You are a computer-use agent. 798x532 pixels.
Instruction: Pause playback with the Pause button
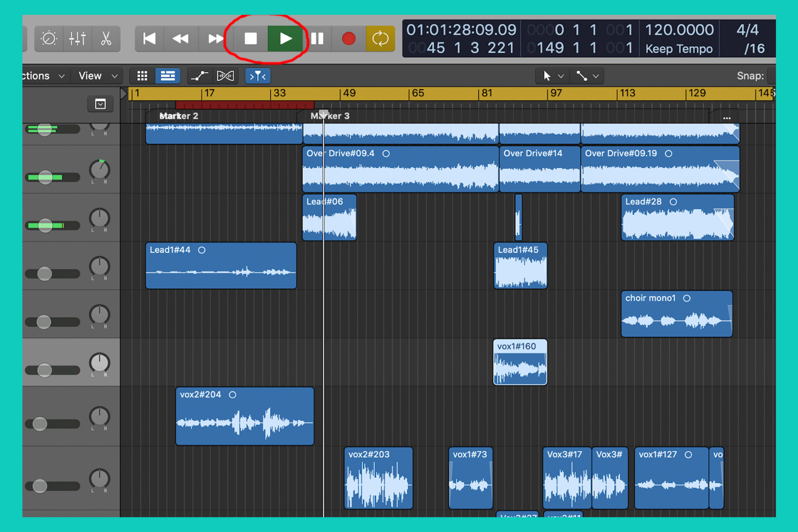[x=317, y=39]
